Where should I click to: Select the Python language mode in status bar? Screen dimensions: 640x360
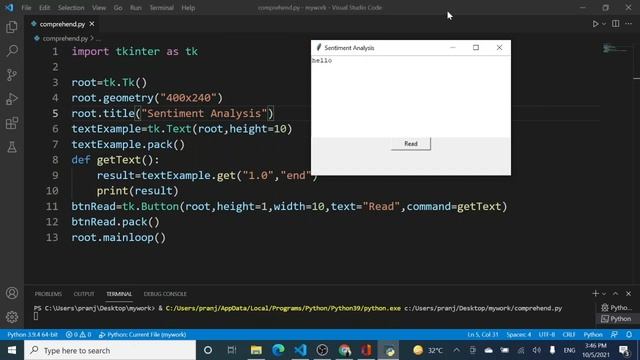[x=593, y=335]
